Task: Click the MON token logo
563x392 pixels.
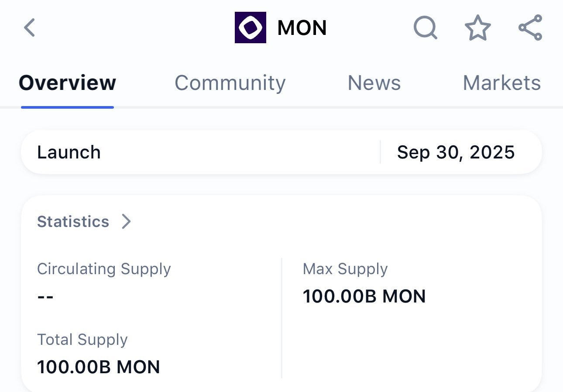Action: [251, 28]
